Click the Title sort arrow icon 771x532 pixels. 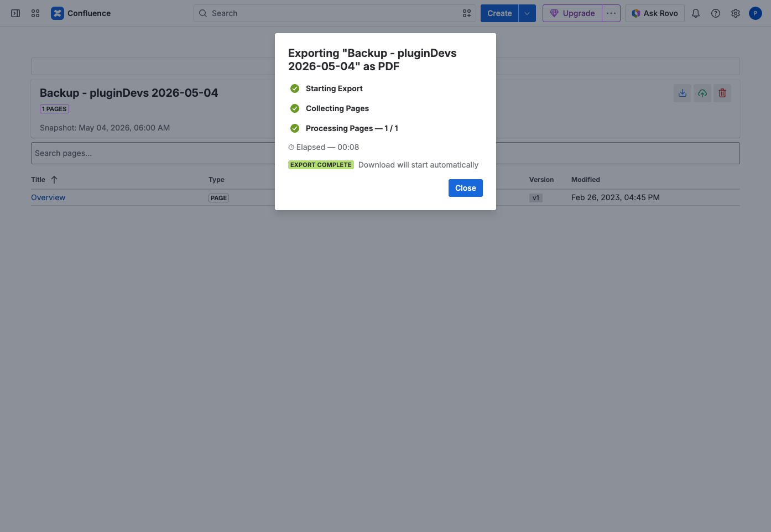54,180
